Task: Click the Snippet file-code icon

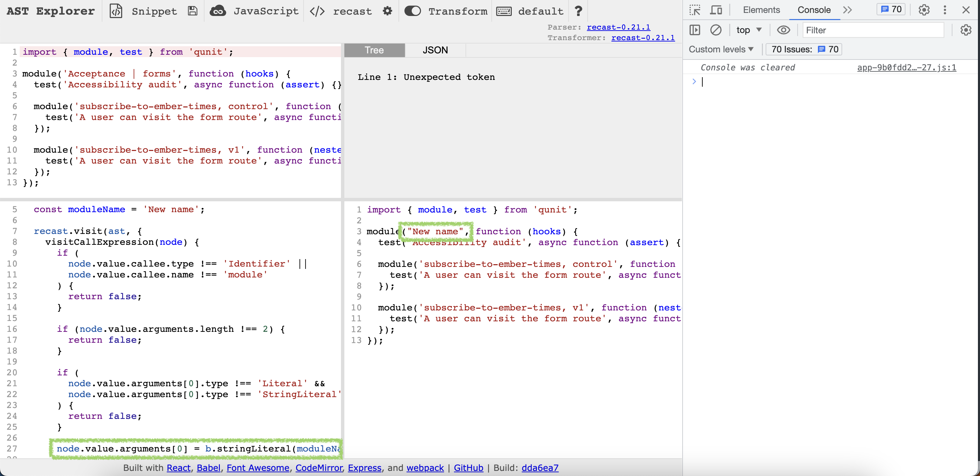Action: coord(116,11)
